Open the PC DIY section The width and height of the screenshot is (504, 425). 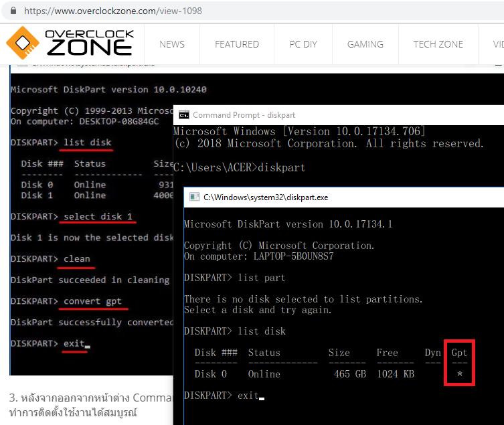pyautogui.click(x=303, y=44)
